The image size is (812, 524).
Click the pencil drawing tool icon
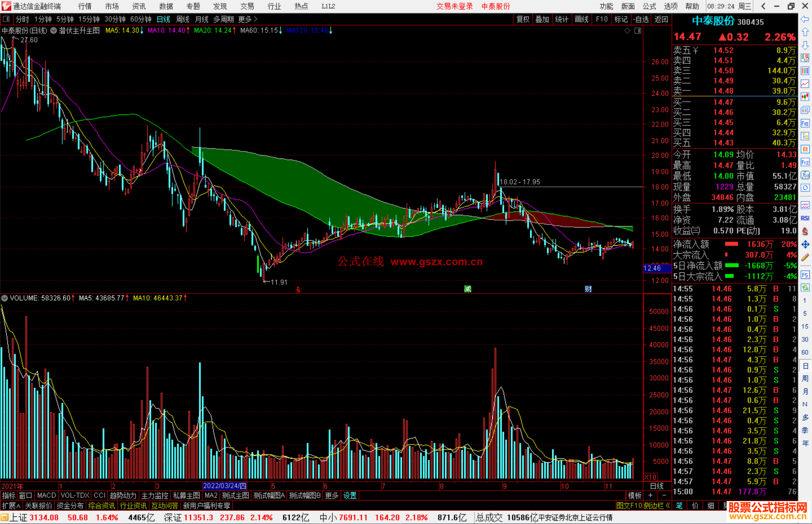[x=805, y=257]
